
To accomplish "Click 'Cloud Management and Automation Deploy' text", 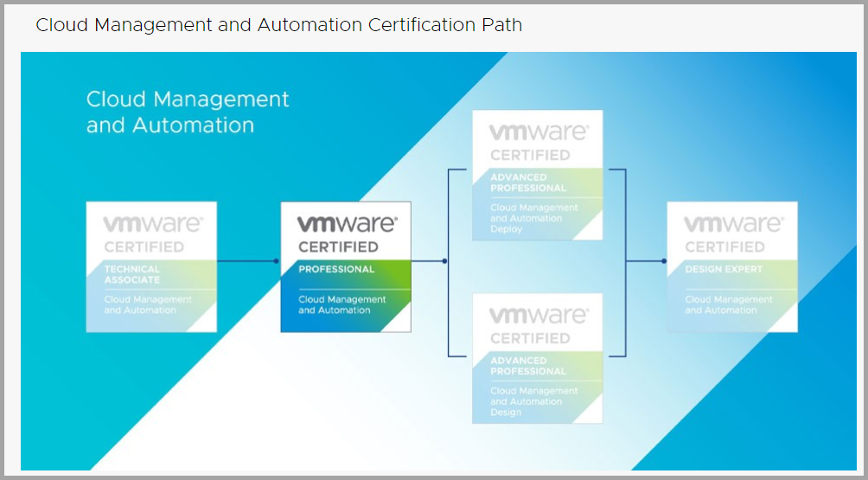I will (534, 218).
